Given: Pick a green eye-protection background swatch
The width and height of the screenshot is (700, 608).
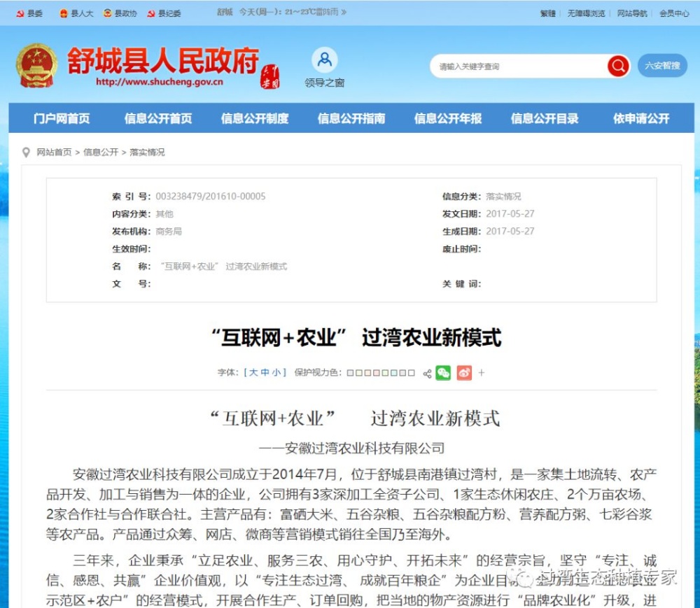Looking at the screenshot, I should (386, 372).
